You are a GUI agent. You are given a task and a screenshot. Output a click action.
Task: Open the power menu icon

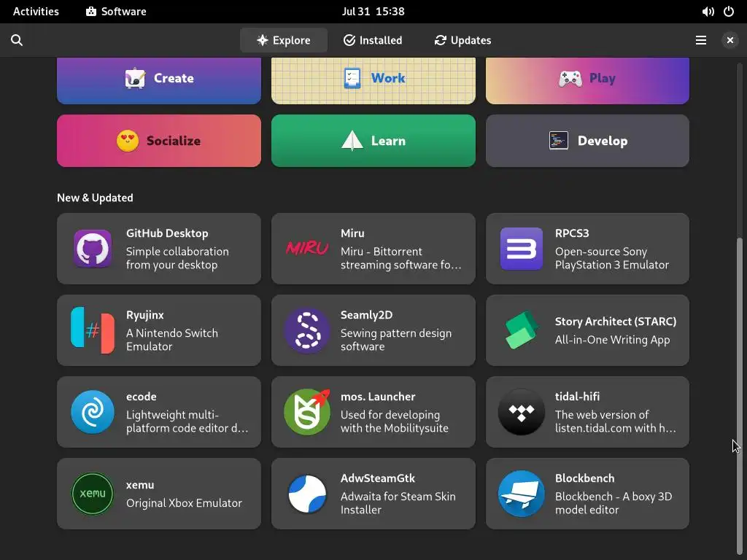coord(729,12)
